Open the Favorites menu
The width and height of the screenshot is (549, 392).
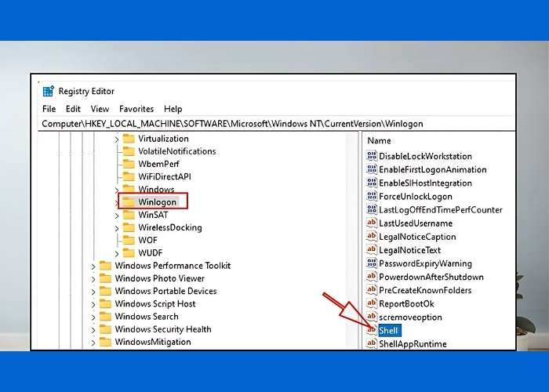[136, 109]
